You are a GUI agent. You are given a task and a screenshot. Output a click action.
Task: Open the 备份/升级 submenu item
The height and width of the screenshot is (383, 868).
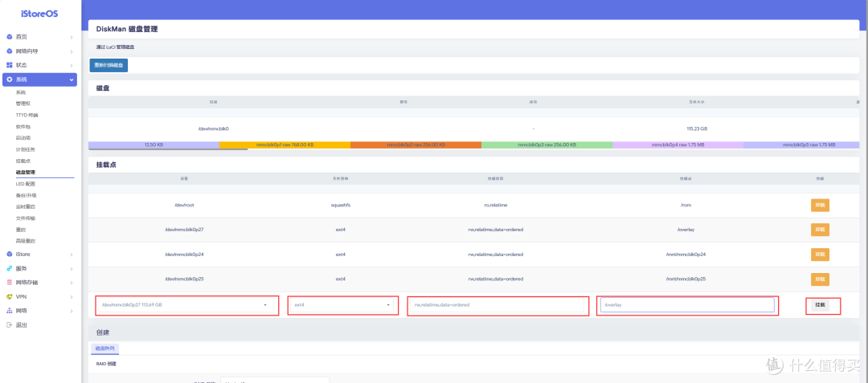pos(26,195)
